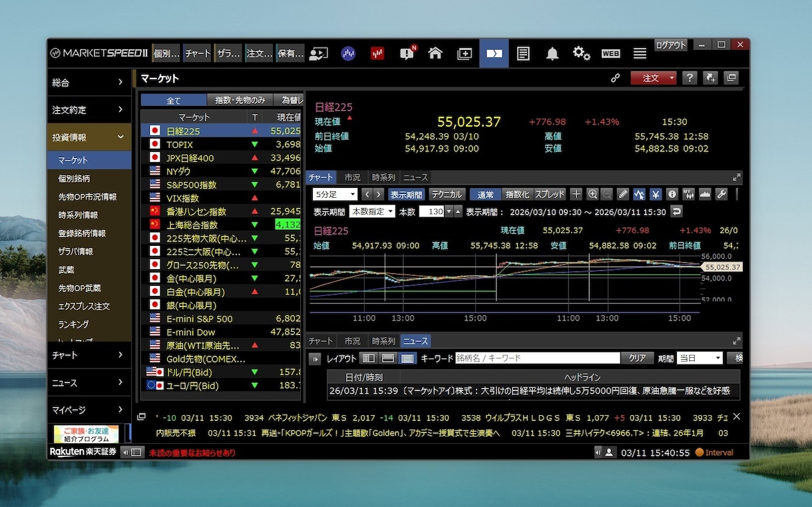Open the alert message icon with N badge
The height and width of the screenshot is (507, 812).
point(407,53)
